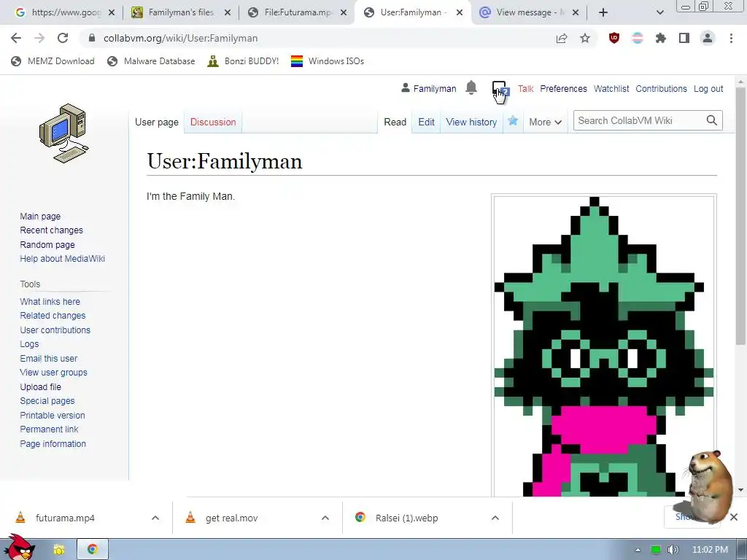This screenshot has width=747, height=560.
Task: Open Help about MediaWiki link
Action: pyautogui.click(x=63, y=259)
